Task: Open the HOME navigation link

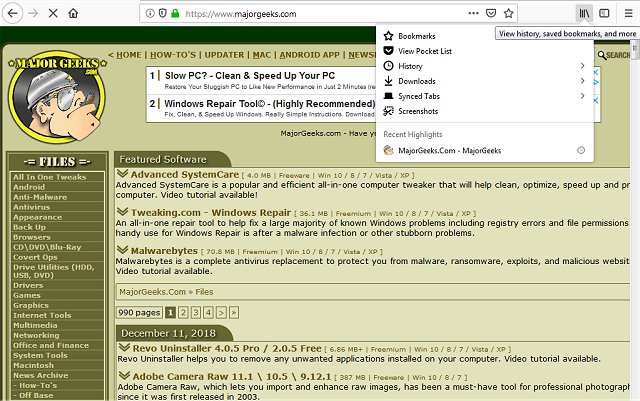Action: pyautogui.click(x=129, y=55)
